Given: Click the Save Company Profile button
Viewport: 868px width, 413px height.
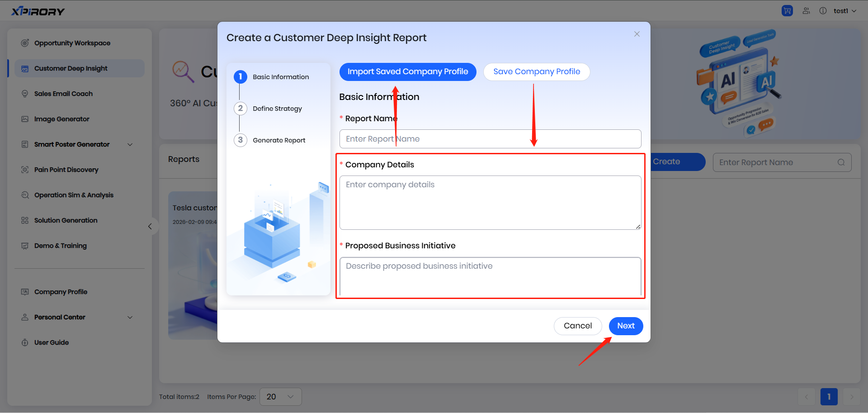Looking at the screenshot, I should [x=536, y=72].
